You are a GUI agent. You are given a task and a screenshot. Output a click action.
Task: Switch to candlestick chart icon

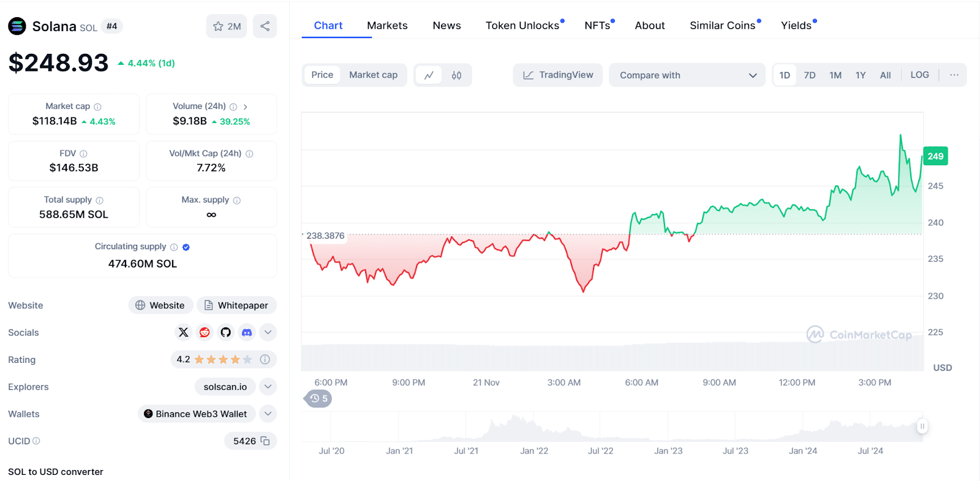pyautogui.click(x=457, y=75)
